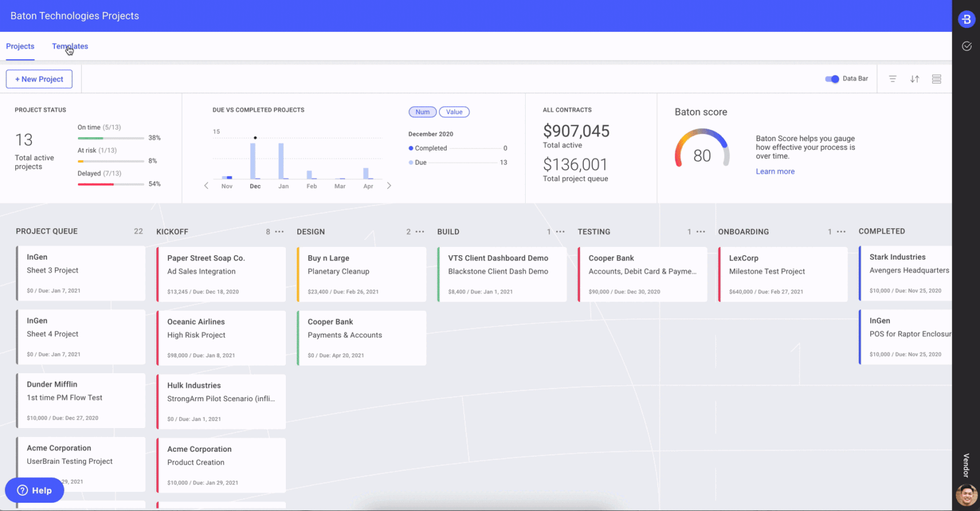Click the user avatar photo
The height and width of the screenshot is (511, 980).
966,494
